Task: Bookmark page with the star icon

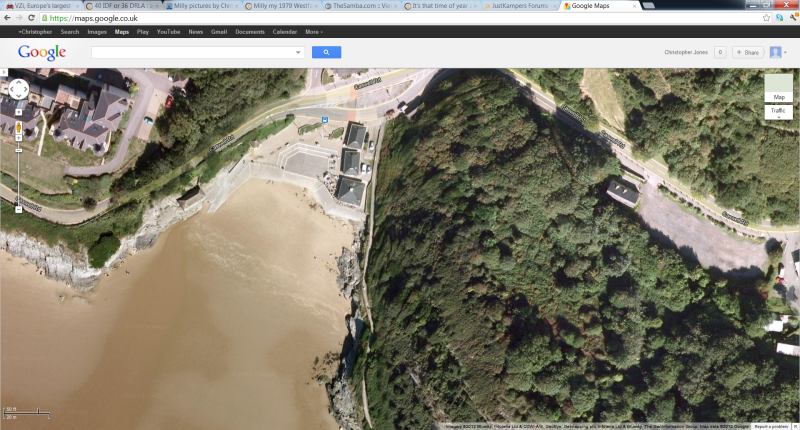Action: (766, 18)
